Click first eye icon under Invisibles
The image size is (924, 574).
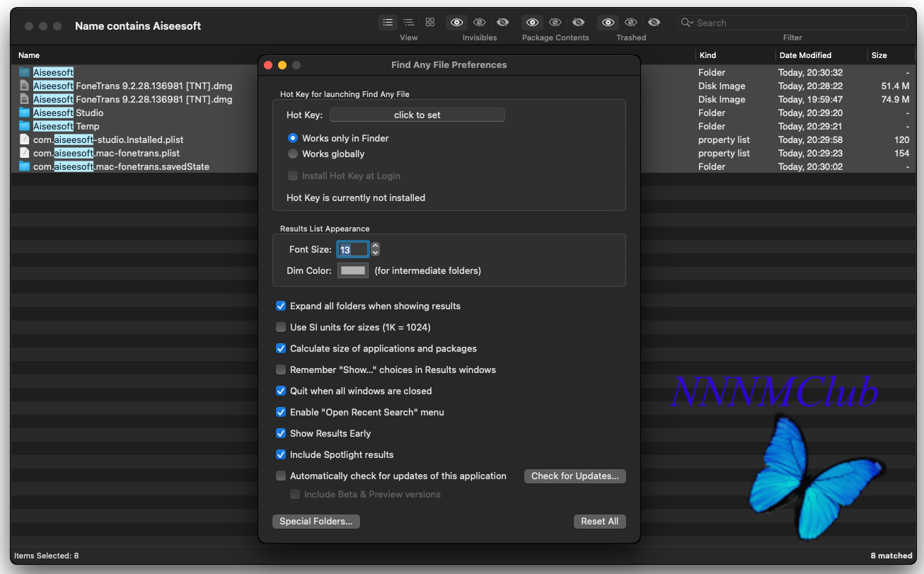click(x=457, y=23)
